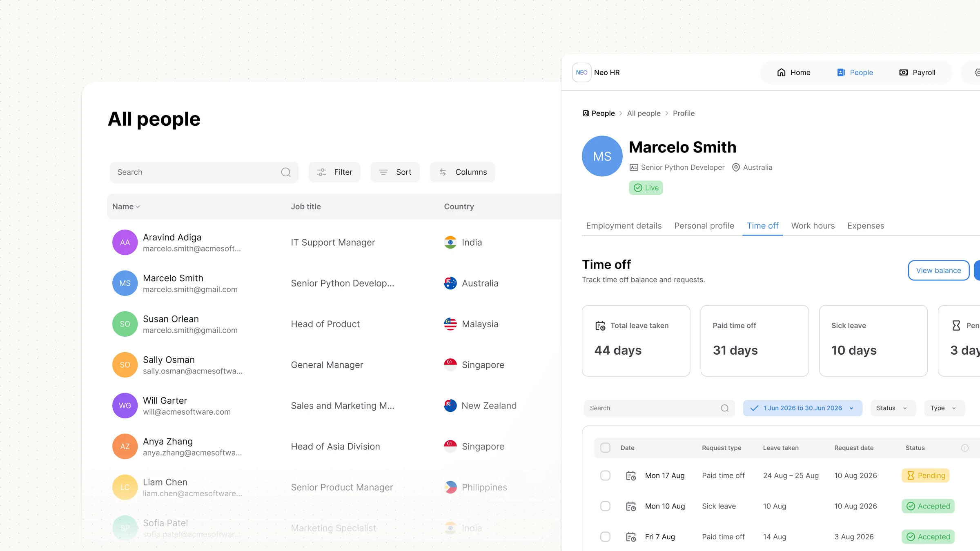Viewport: 980px width, 551px height.
Task: Click the New Zealand flag icon
Action: point(450,406)
